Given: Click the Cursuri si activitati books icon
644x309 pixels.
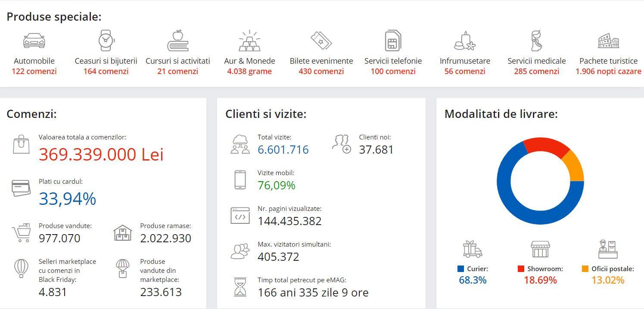Looking at the screenshot, I should pyautogui.click(x=177, y=41).
